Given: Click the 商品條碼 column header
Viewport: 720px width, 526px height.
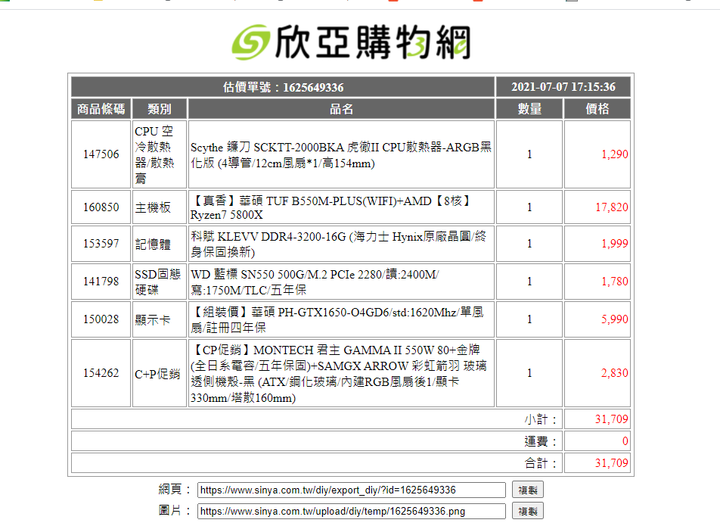Looking at the screenshot, I should pyautogui.click(x=101, y=109).
